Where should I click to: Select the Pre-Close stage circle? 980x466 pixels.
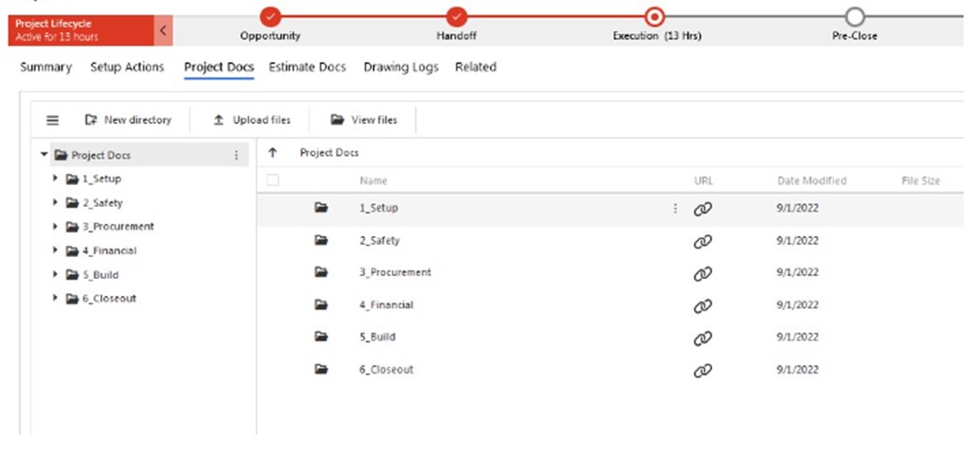point(854,17)
